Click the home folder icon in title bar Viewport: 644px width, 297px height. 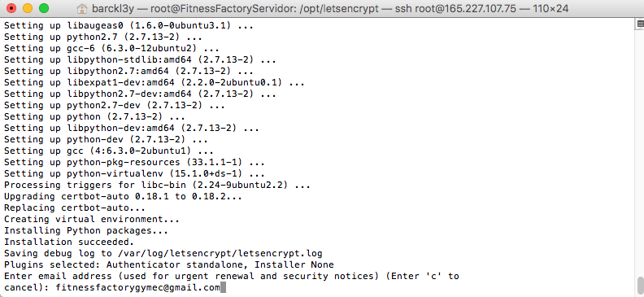[83, 8]
